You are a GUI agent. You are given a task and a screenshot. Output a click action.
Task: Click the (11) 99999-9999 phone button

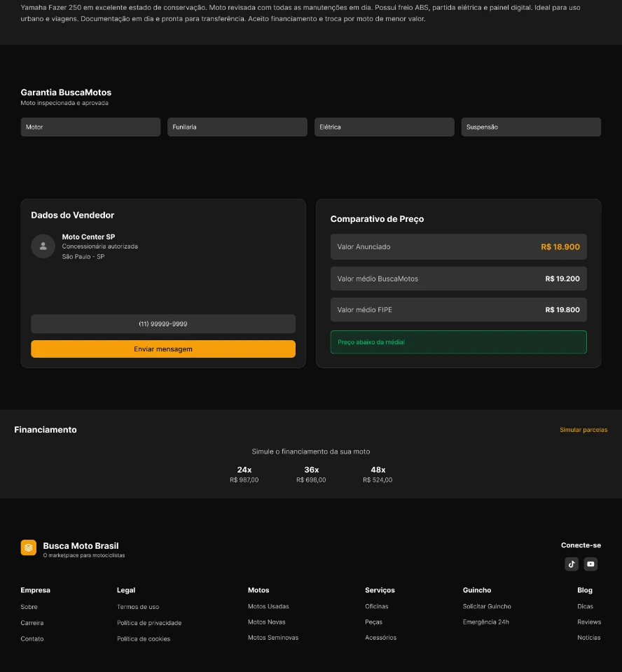[x=163, y=324]
